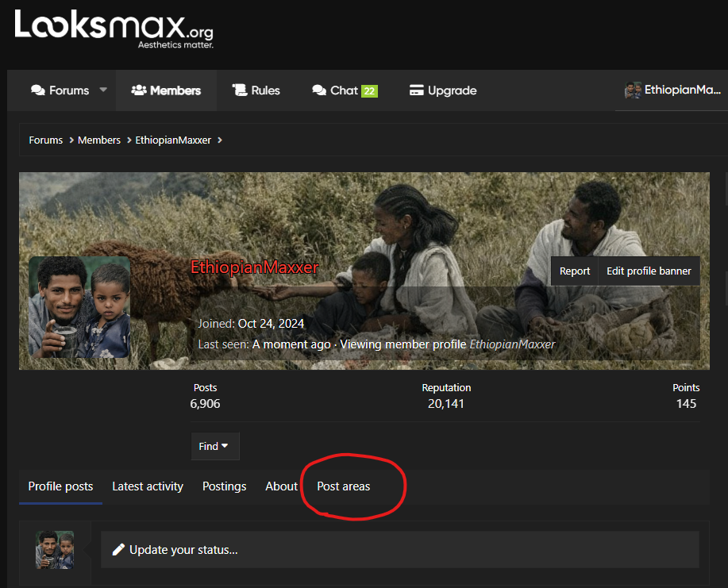Click the large profile avatar image
Screen dimensions: 728x588
(79, 307)
